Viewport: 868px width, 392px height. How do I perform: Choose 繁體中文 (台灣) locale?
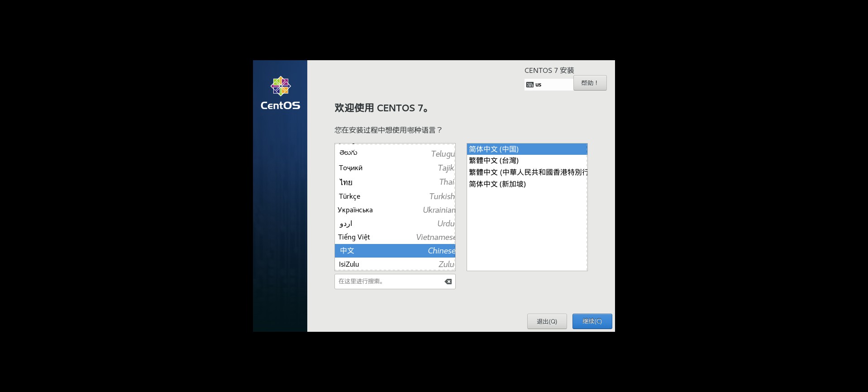point(527,160)
